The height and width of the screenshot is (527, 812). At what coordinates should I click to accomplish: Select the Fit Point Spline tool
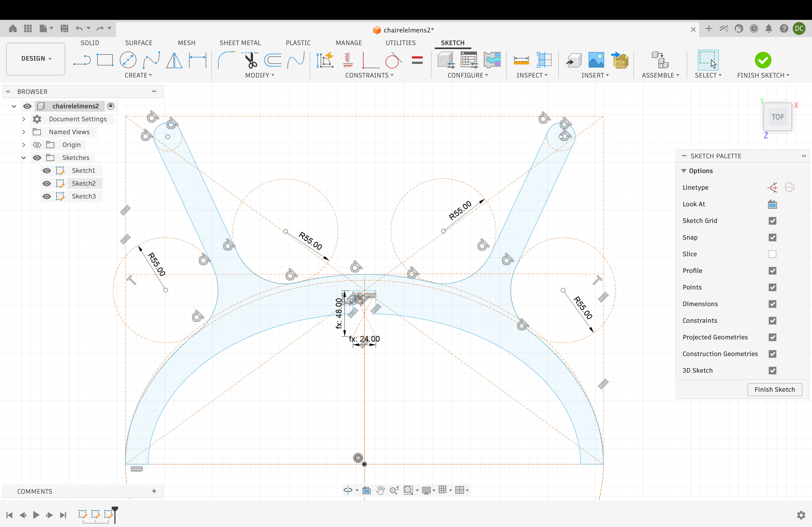click(151, 60)
